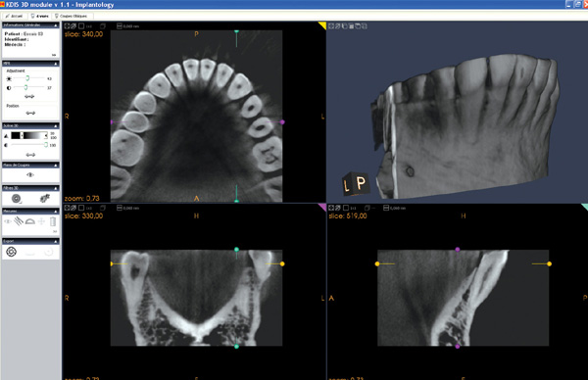Expand more measurement tools arrows
This screenshot has width=588, height=380.
[55, 231]
